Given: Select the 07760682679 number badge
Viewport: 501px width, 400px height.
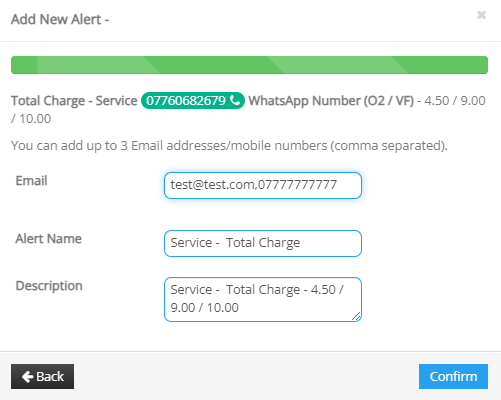Looking at the screenshot, I should [193, 100].
